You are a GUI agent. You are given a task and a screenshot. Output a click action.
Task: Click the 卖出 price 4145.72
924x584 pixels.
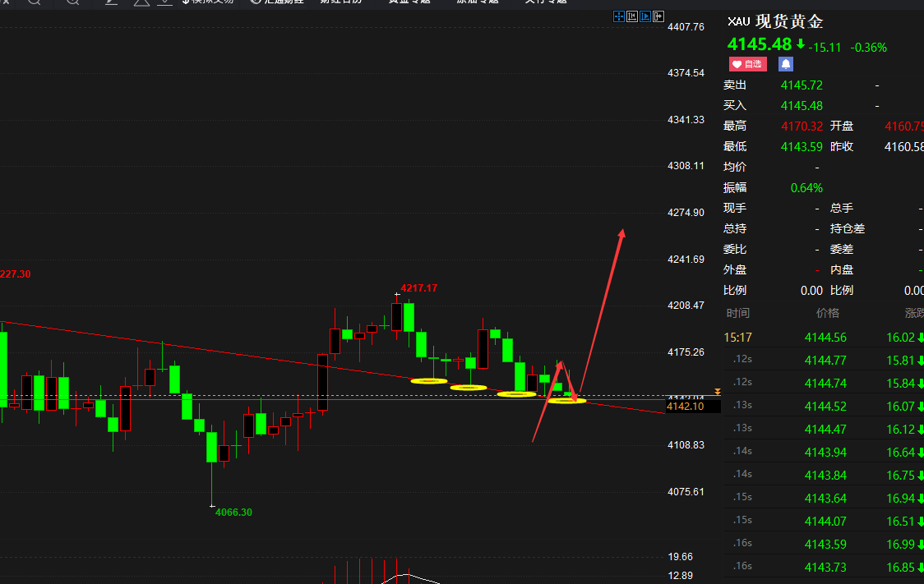(802, 85)
